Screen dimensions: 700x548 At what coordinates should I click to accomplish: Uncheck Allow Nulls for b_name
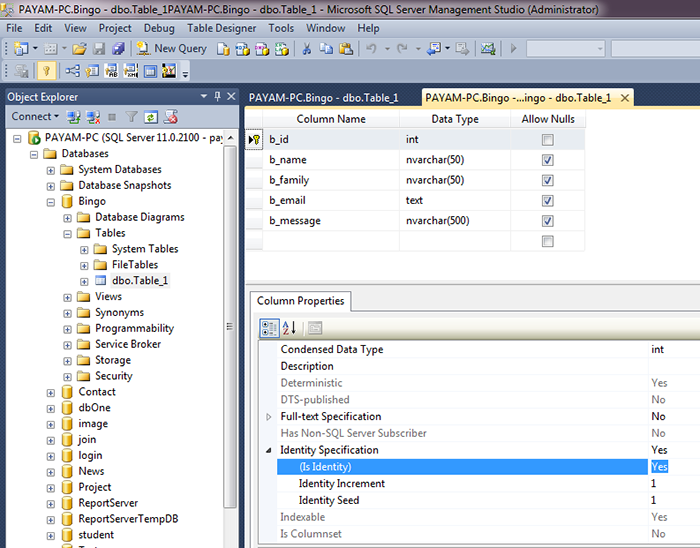[x=547, y=160]
